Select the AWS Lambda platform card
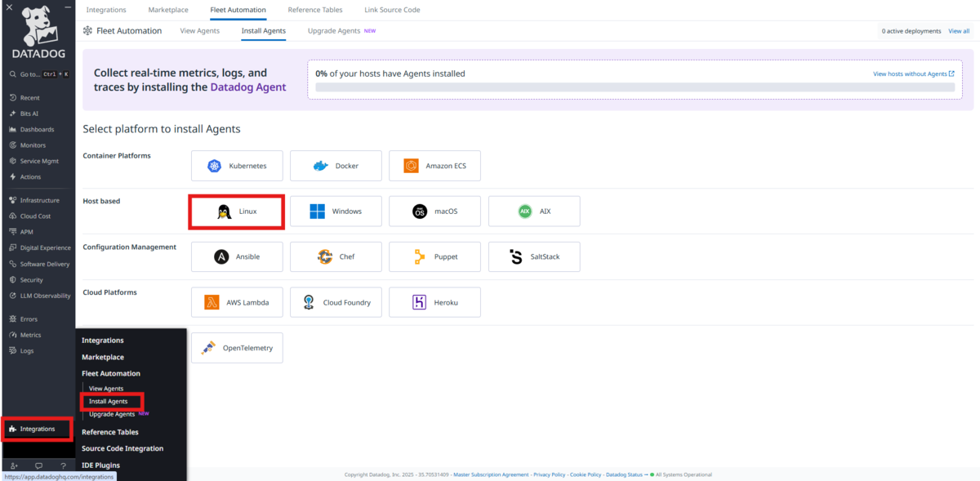The width and height of the screenshot is (980, 481). pyautogui.click(x=237, y=302)
